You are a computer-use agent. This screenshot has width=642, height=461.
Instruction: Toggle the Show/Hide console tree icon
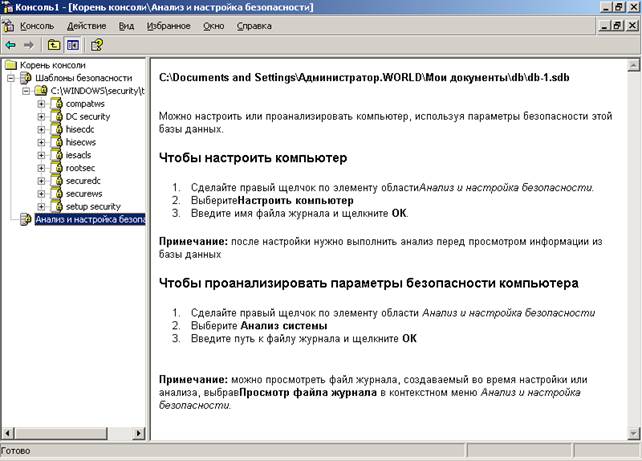coord(73,45)
